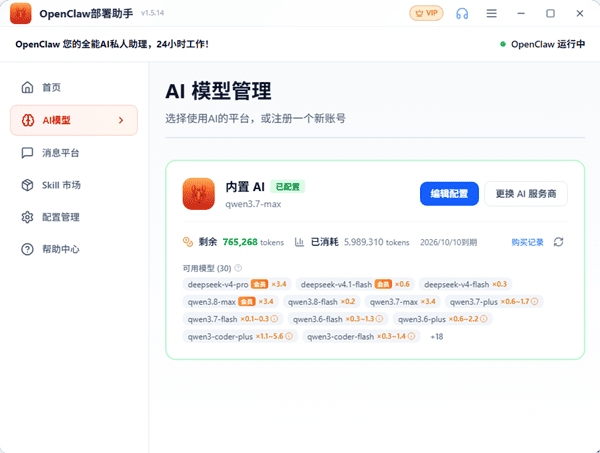Click the 765,268 remaining tokens value
Screen dimensions: 600x453
click(240, 242)
